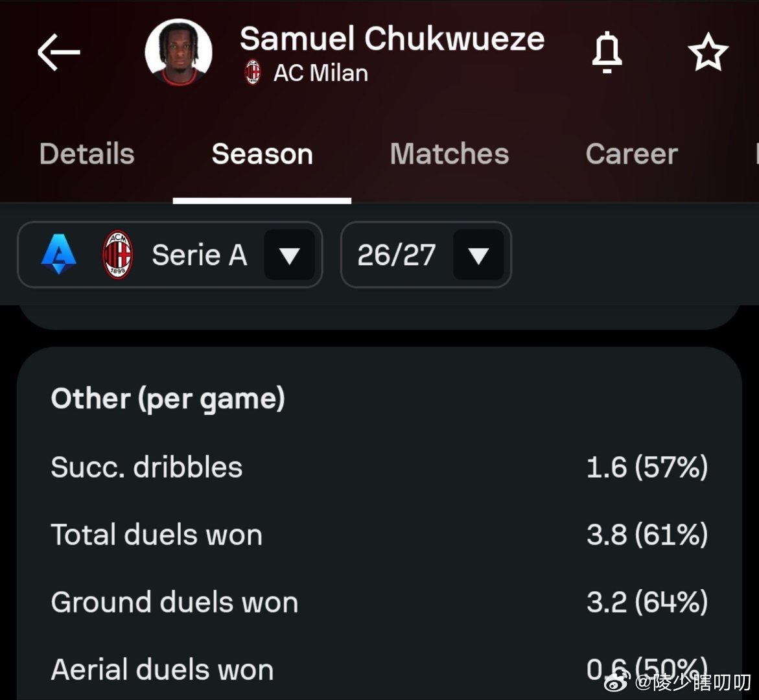Tap the Serie A league logo

point(58,254)
